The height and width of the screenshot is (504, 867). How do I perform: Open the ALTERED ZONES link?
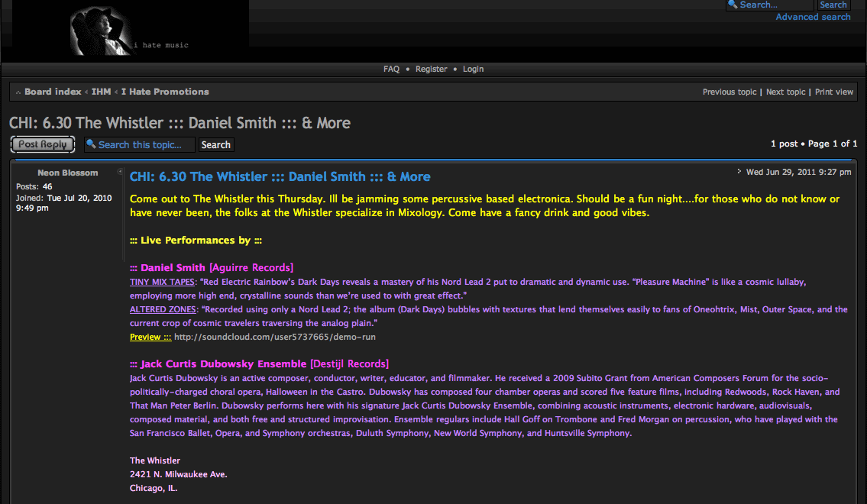click(x=163, y=309)
